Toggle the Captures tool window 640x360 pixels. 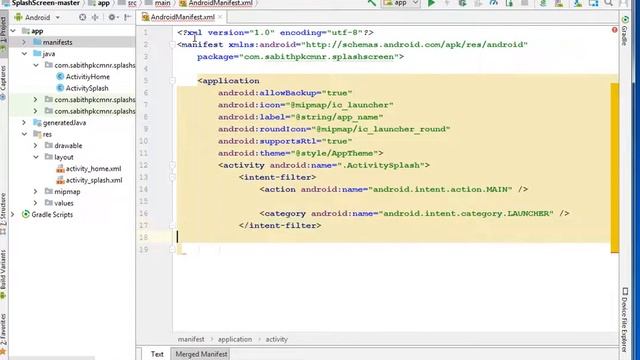click(x=3, y=83)
